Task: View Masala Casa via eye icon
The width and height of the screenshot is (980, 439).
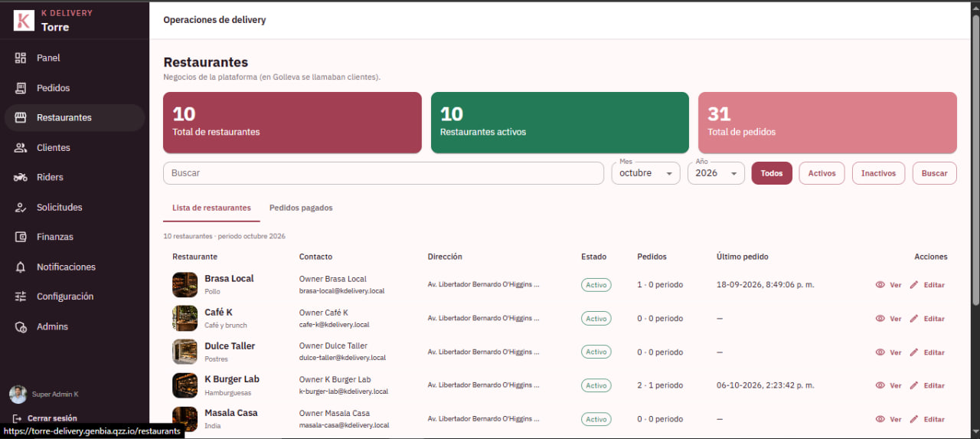Action: coord(880,419)
